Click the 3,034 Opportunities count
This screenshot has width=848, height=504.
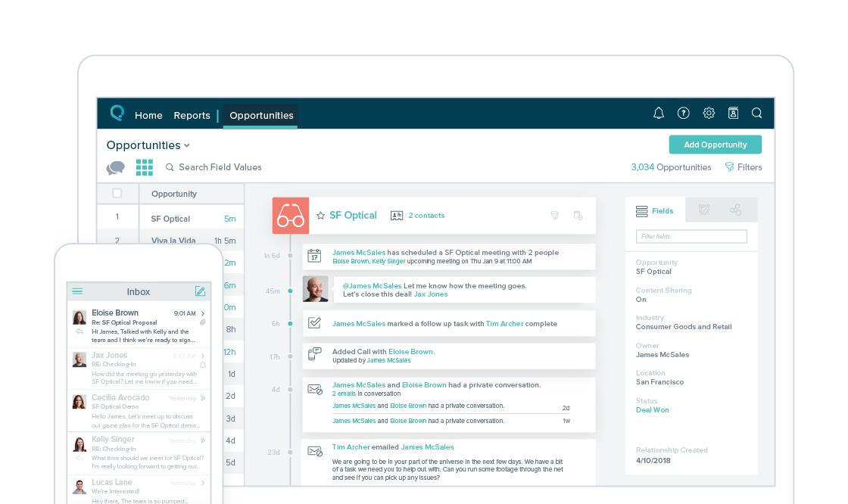671,167
